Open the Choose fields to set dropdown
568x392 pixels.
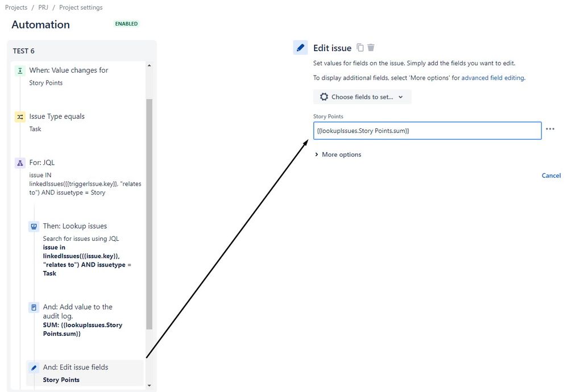(362, 97)
